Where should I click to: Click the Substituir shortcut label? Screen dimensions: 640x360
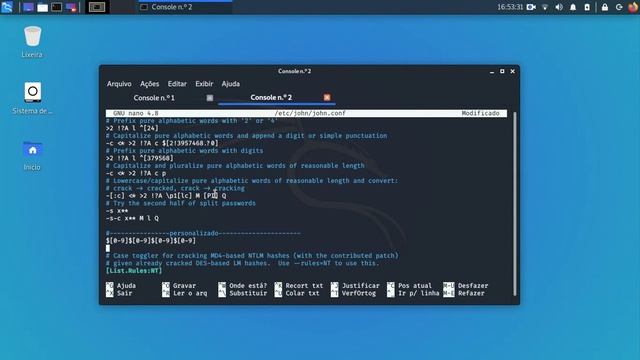[248, 293]
